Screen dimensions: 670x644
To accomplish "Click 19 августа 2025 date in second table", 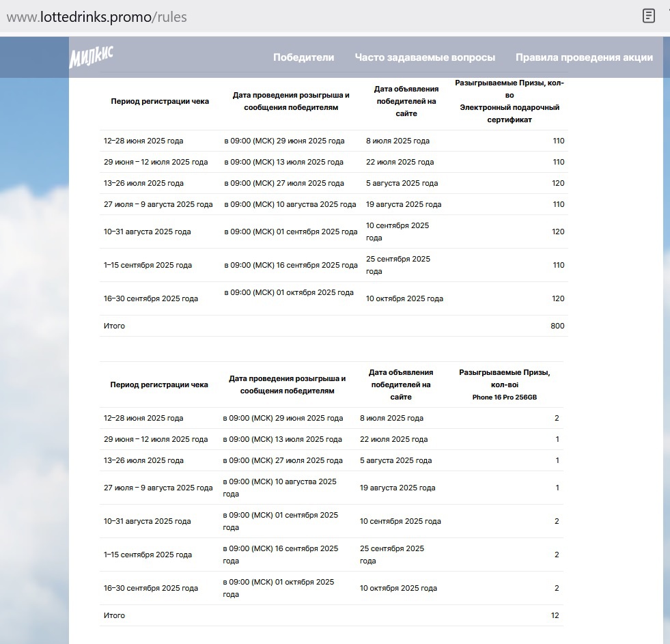I will 397,488.
